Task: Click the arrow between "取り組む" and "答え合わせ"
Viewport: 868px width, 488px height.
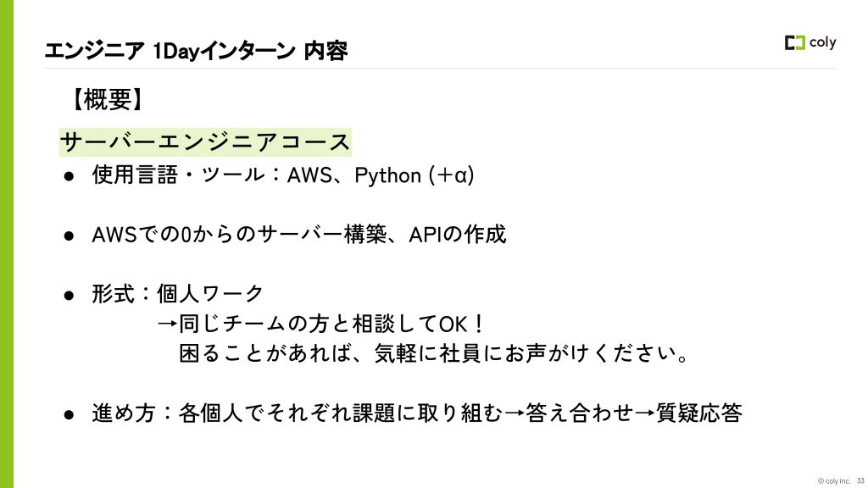Action: click(514, 413)
